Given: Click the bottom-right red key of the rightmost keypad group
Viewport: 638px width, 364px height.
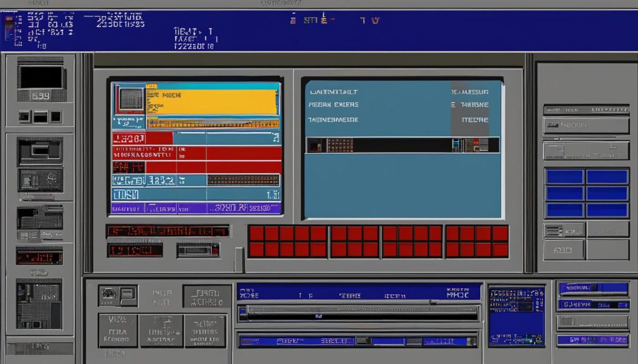Looking at the screenshot, I should [x=500, y=250].
